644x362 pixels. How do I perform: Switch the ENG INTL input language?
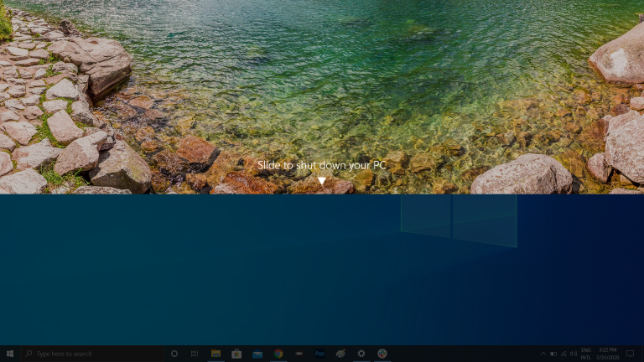tap(585, 354)
